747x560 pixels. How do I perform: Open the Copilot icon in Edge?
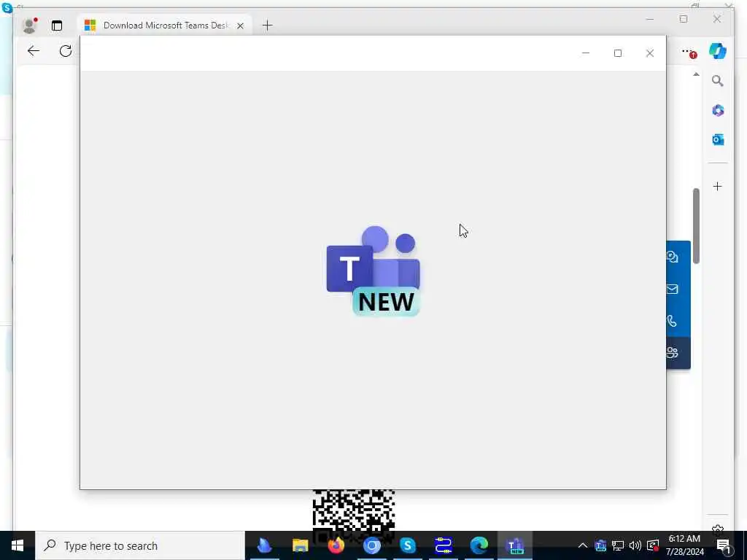click(718, 51)
